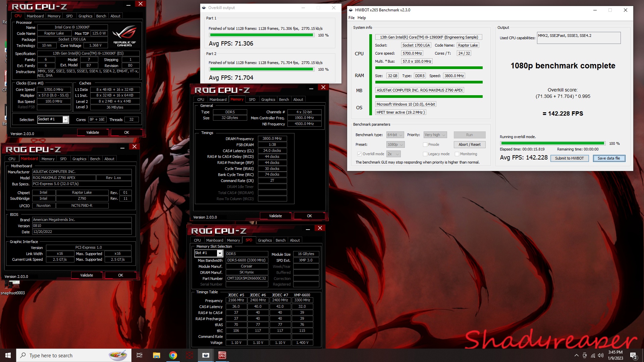Click the HWBOT x265 title bar icon

pos(351,10)
